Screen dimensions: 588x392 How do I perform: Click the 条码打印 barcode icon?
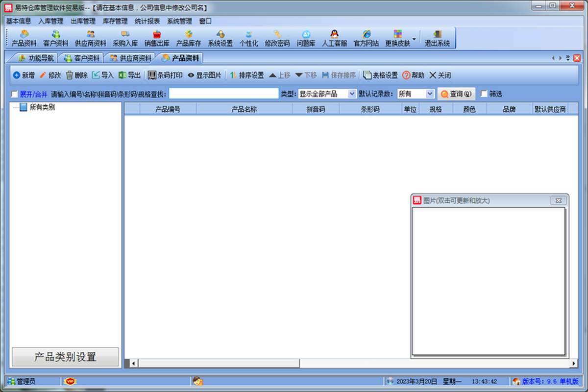coord(152,75)
